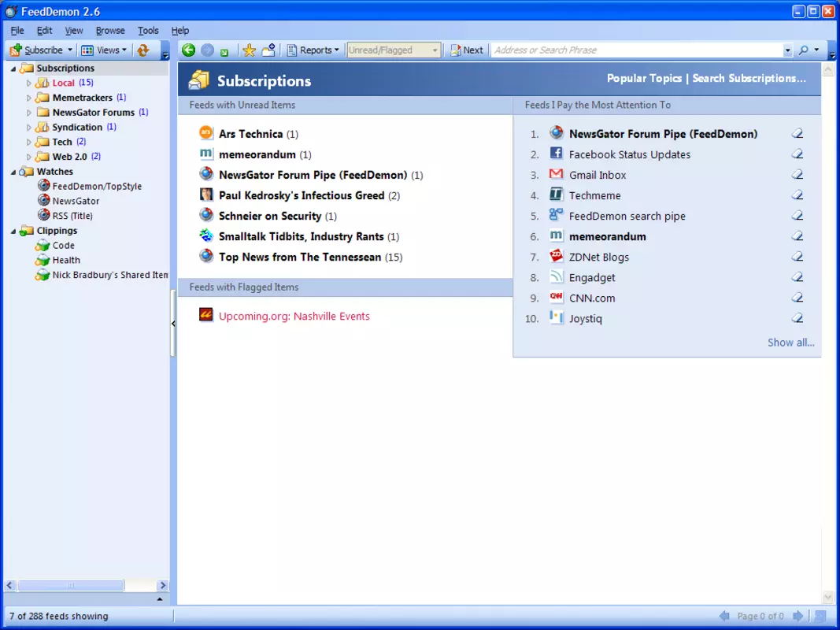Click the new clipping folder icon
This screenshot has width=840, height=630.
[x=268, y=50]
